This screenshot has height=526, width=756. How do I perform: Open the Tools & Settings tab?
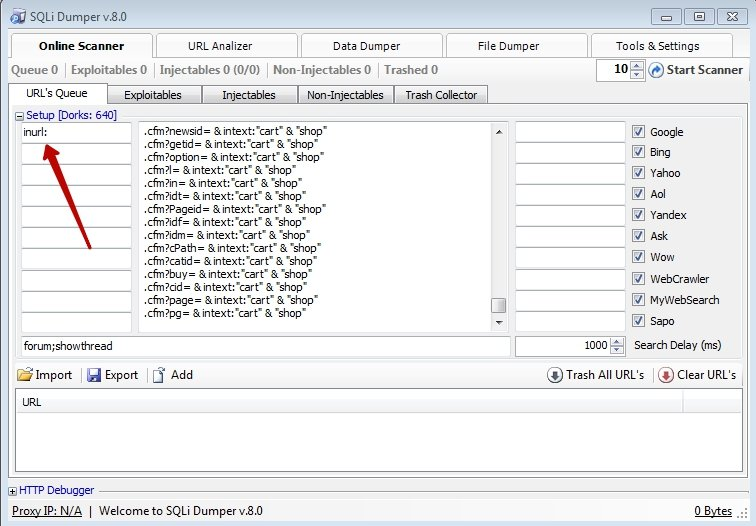[x=657, y=46]
